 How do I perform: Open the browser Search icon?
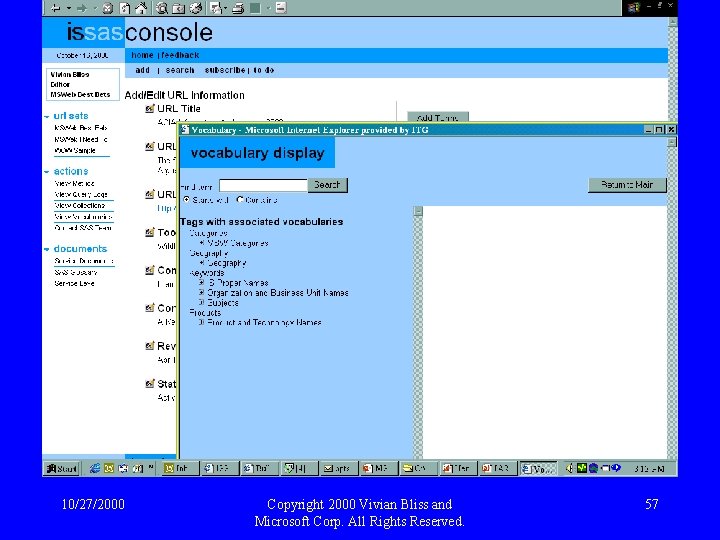pos(162,8)
